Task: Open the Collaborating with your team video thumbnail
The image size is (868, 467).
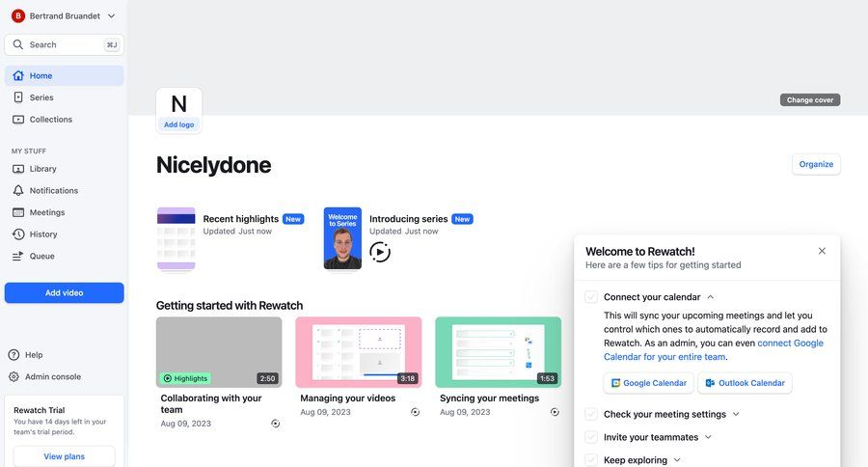Action: (x=219, y=352)
